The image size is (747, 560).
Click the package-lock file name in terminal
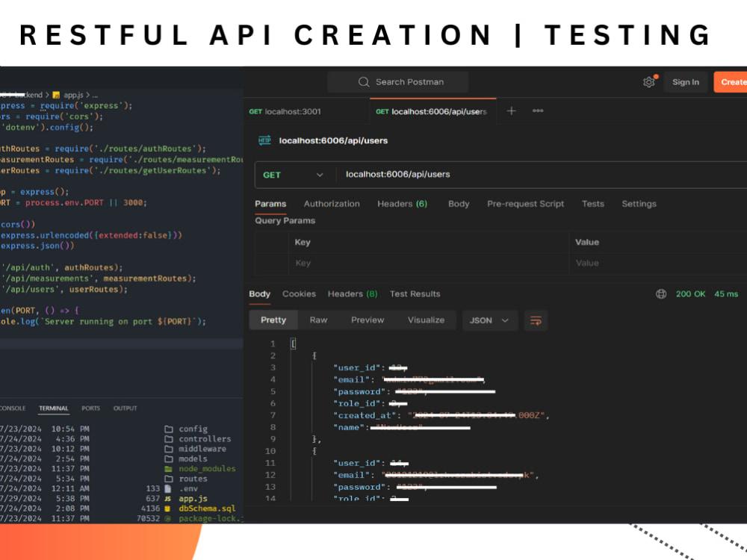tap(211, 519)
